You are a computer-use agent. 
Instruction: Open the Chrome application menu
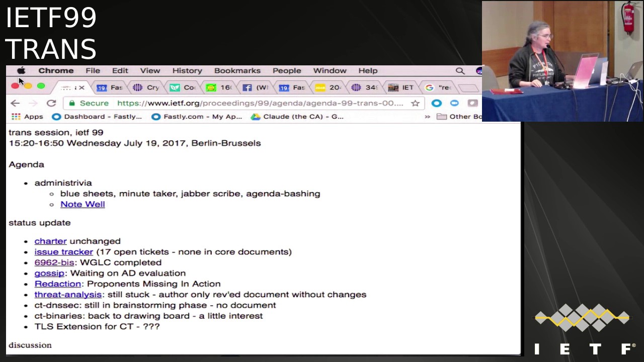[x=56, y=71]
